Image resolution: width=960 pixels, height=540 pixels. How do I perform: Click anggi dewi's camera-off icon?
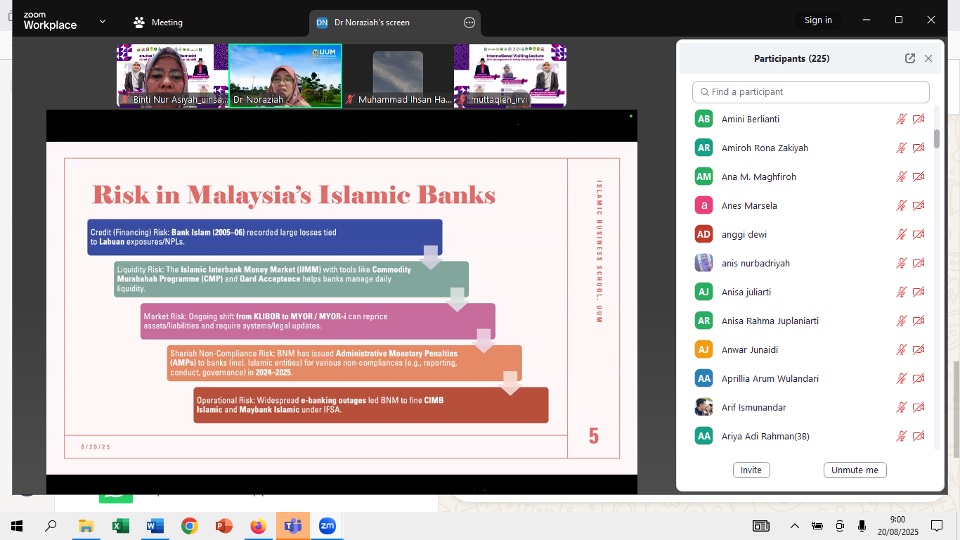(x=918, y=234)
